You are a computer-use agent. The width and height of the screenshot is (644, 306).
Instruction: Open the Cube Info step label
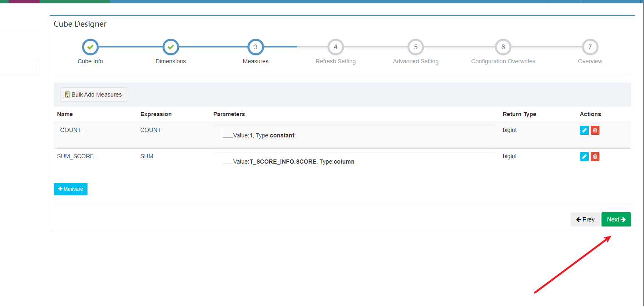point(90,61)
